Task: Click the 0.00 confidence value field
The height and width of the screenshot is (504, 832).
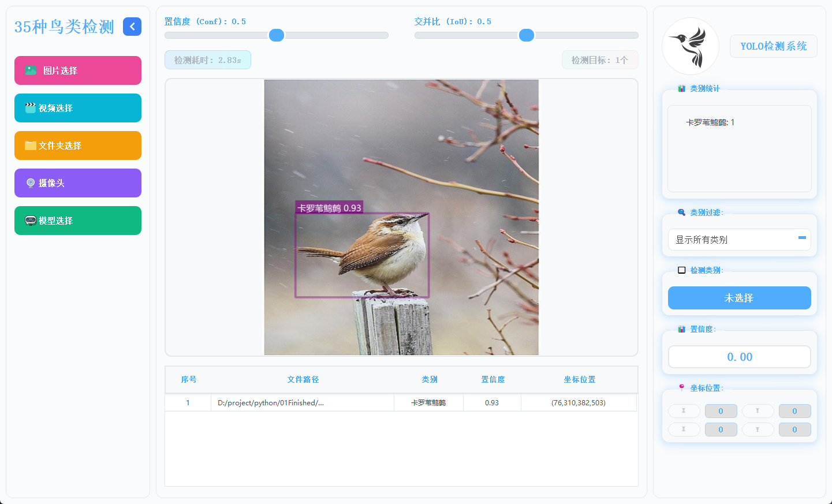Action: click(740, 357)
